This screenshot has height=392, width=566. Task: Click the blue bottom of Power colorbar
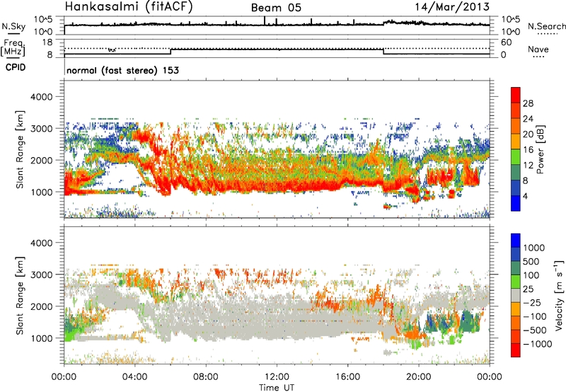pyautogui.click(x=516, y=203)
